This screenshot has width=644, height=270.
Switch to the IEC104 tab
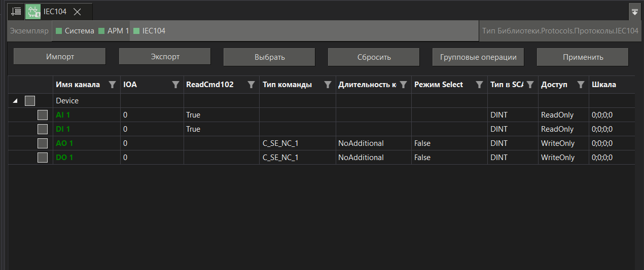55,11
